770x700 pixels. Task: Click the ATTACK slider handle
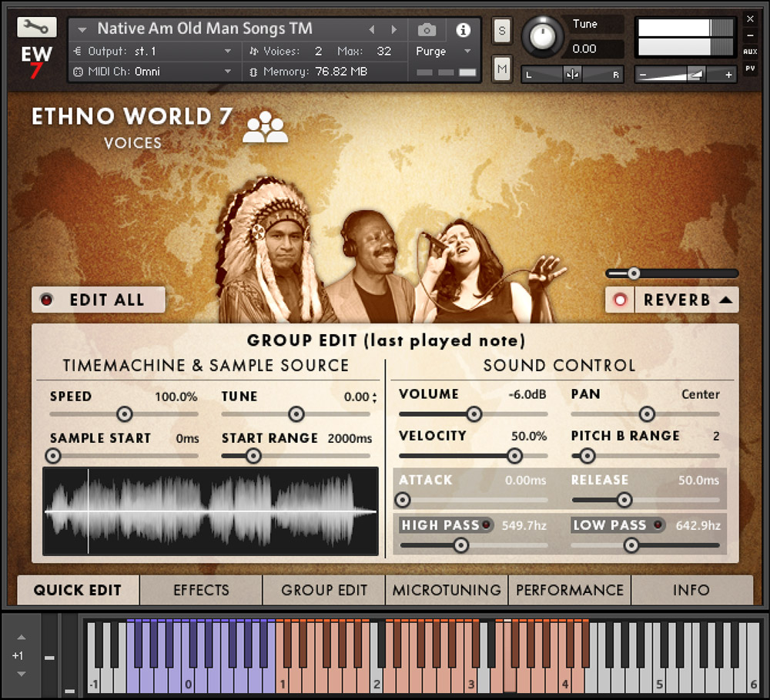coord(403,500)
